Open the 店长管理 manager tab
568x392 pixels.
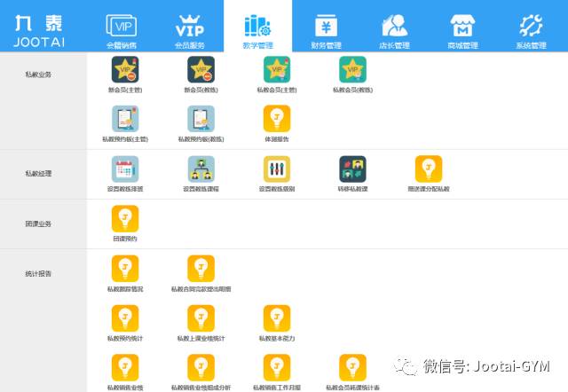click(394, 31)
